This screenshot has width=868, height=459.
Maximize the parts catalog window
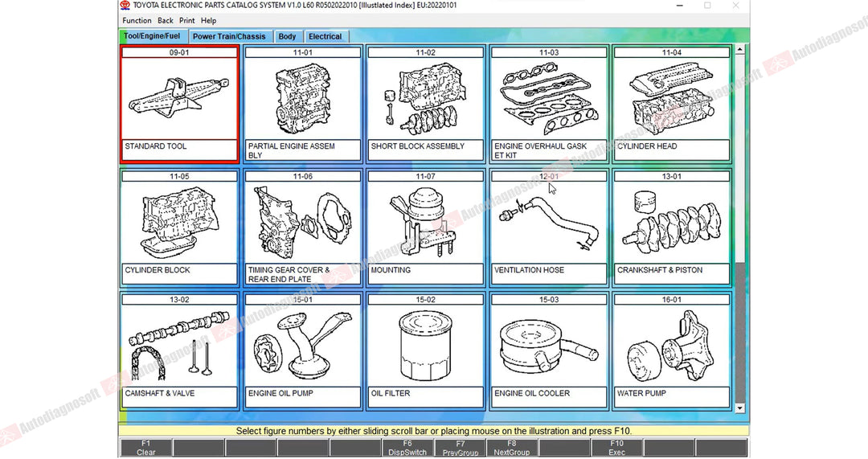point(707,6)
